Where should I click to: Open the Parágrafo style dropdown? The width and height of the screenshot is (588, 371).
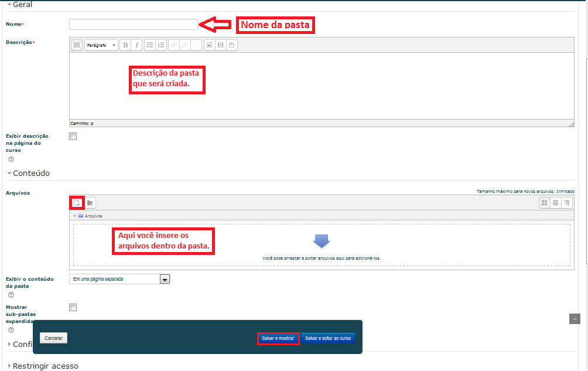pos(101,45)
